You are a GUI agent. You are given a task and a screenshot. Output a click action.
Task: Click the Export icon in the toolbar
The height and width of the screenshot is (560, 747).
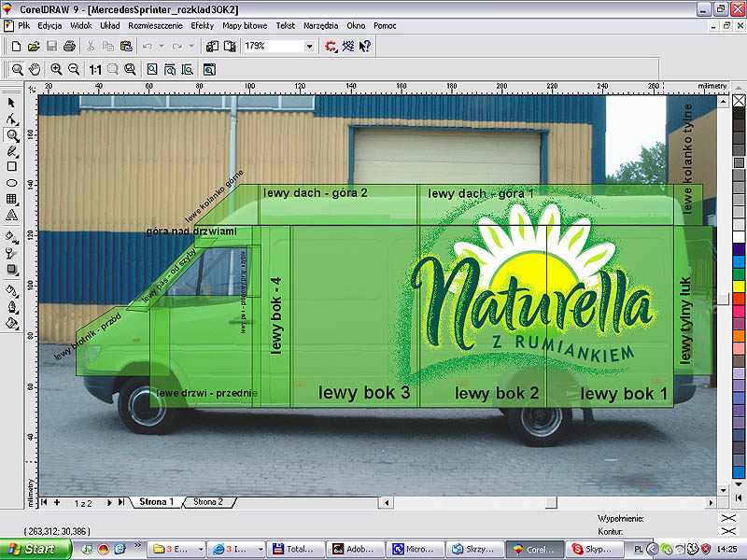pos(230,46)
